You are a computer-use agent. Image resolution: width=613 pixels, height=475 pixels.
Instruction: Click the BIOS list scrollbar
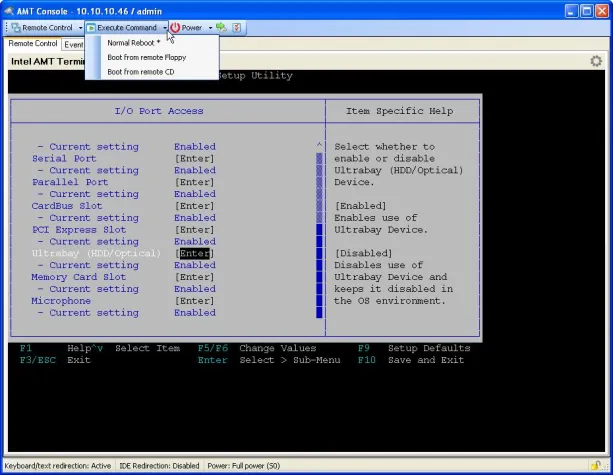click(319, 230)
